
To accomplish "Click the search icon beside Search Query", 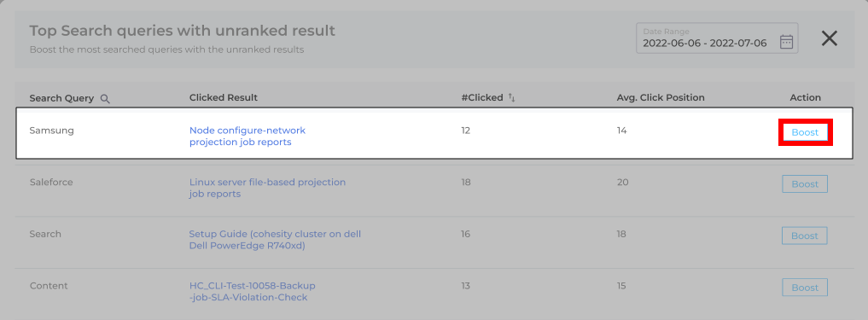I will (x=105, y=98).
